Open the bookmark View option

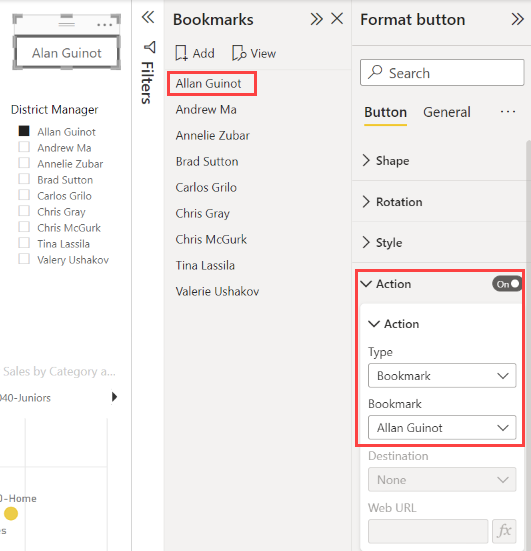pyautogui.click(x=254, y=53)
